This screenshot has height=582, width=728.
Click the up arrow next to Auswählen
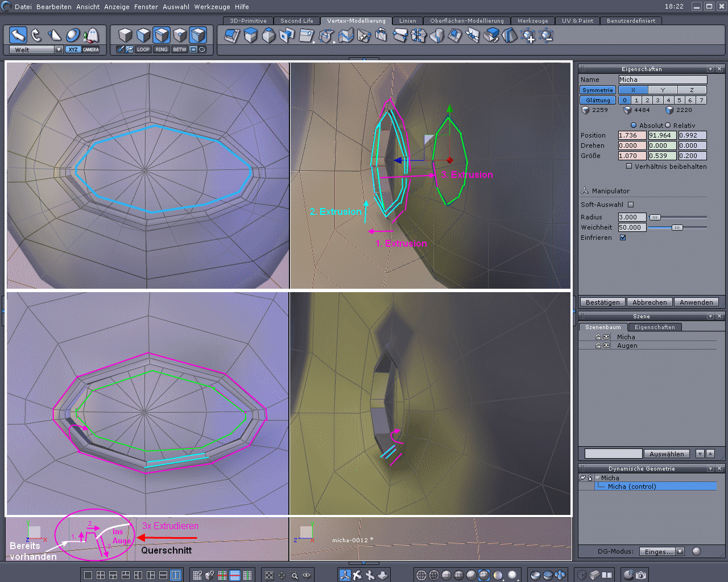pos(710,454)
